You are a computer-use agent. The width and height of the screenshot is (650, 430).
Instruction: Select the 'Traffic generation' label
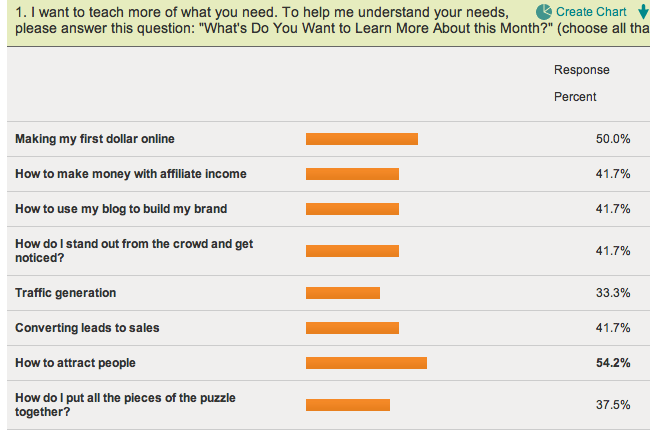point(65,293)
